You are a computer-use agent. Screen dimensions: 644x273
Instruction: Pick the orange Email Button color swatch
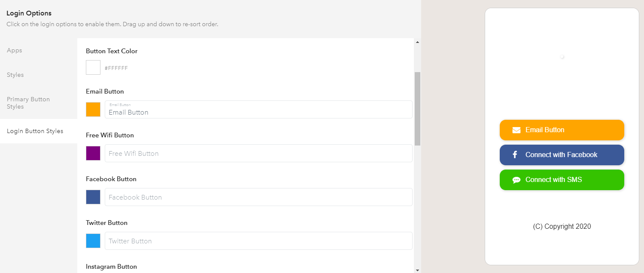click(x=93, y=109)
